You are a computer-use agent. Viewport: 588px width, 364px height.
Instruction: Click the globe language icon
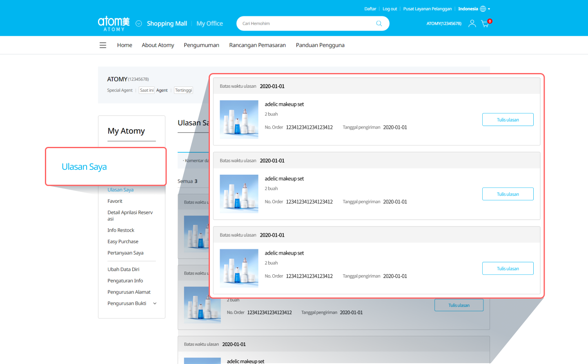(483, 9)
